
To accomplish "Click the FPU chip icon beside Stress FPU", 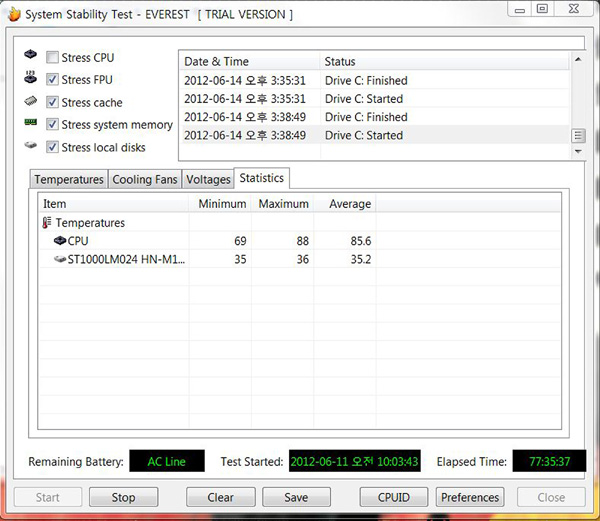I will pos(31,77).
